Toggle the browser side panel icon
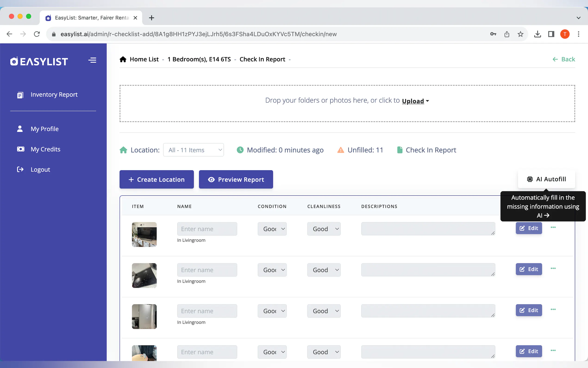 (x=551, y=34)
